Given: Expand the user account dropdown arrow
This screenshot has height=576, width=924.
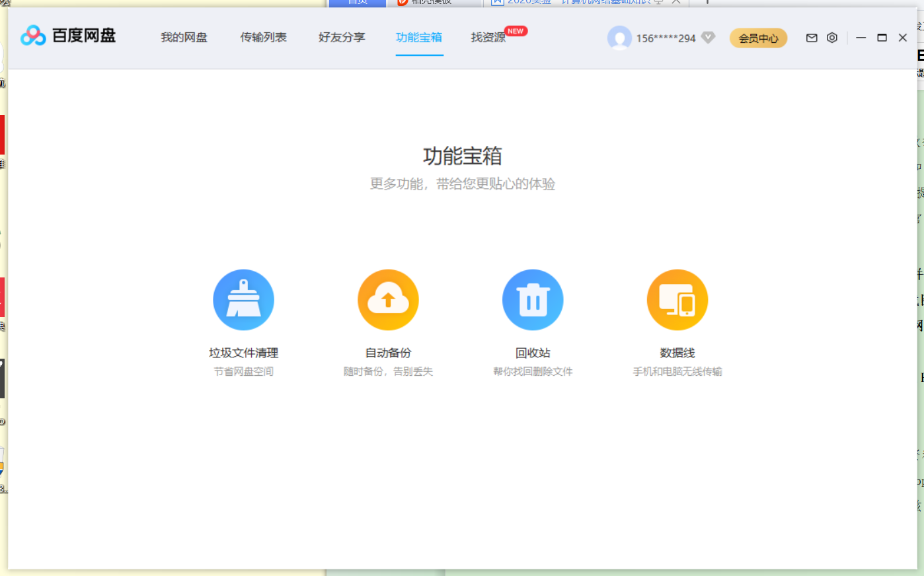Looking at the screenshot, I should (708, 38).
